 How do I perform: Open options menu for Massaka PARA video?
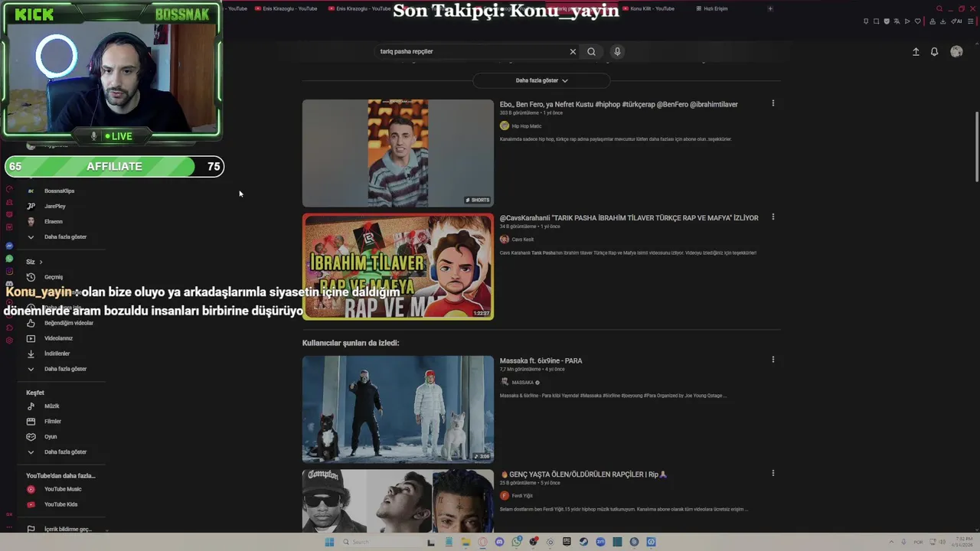click(x=773, y=360)
